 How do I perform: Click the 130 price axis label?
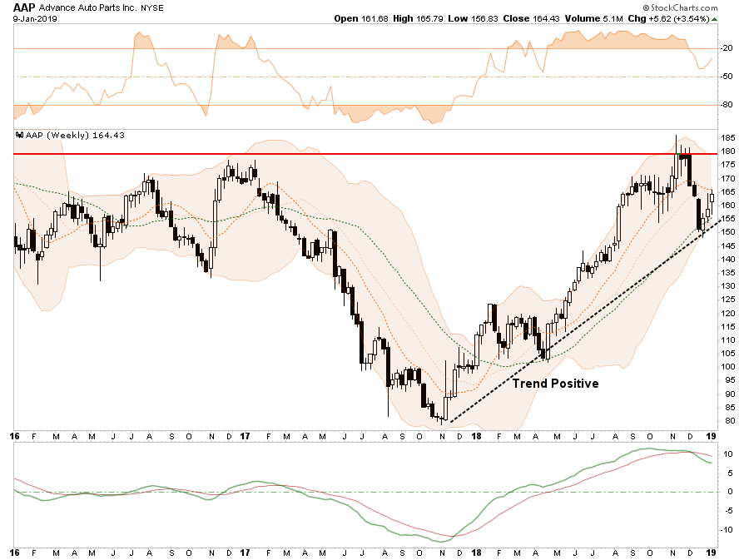coord(728,286)
